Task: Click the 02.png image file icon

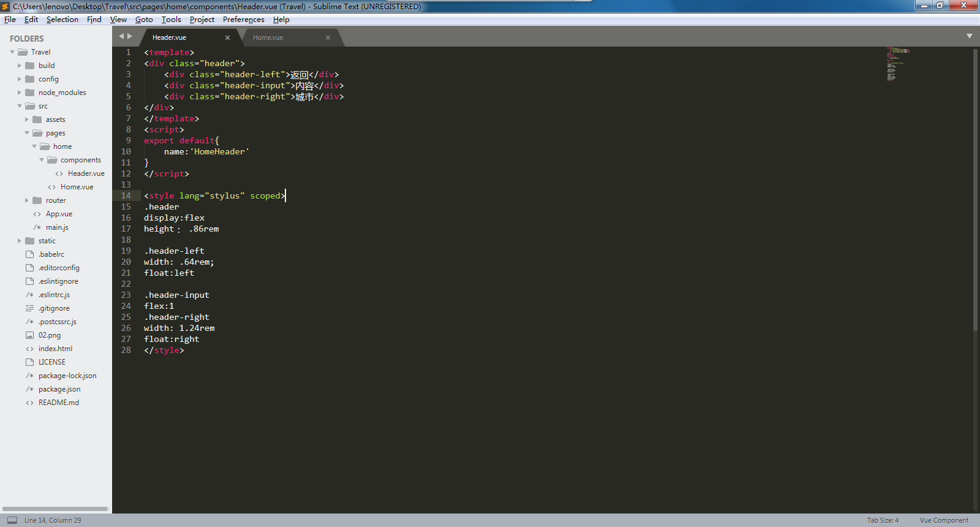Action: [x=29, y=335]
